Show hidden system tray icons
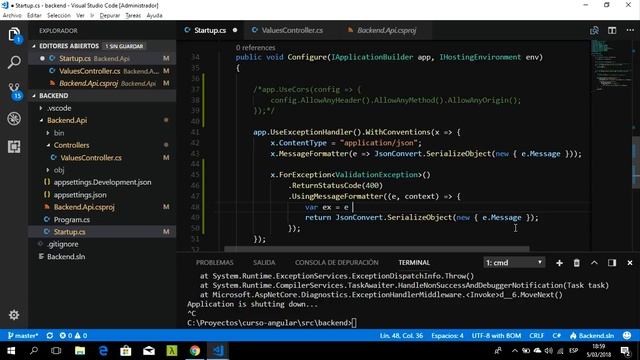The image size is (640, 360). (515, 351)
